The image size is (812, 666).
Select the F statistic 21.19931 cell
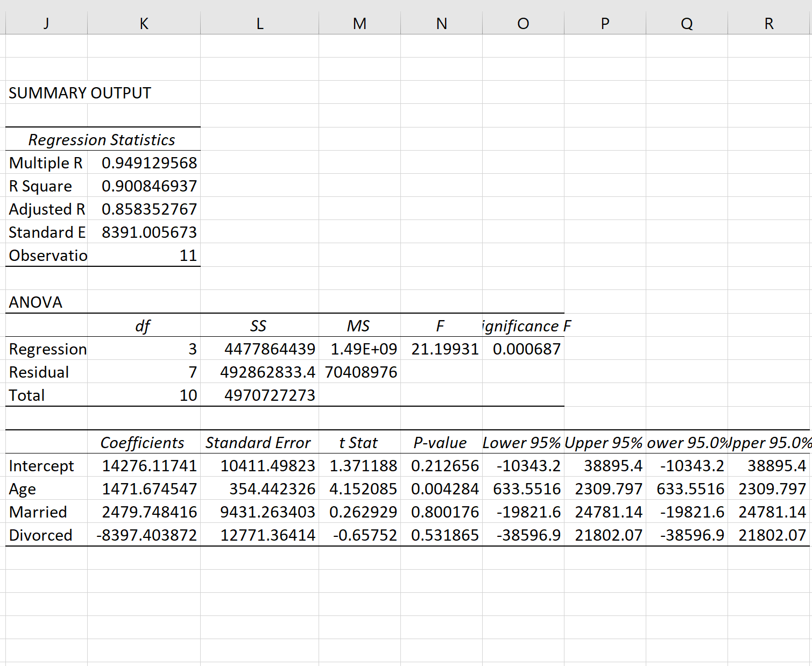pos(441,349)
